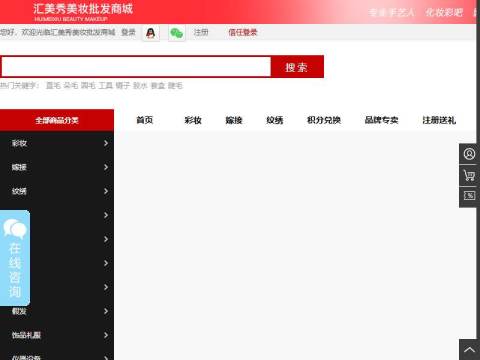This screenshot has width=480, height=360.
Task: Click the 化妆彩吧 link in the red header
Action: pyautogui.click(x=444, y=13)
